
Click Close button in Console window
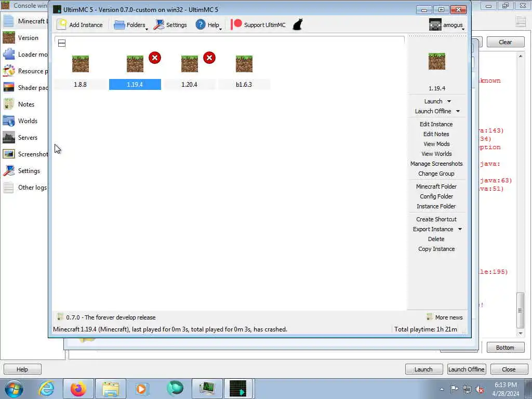[x=509, y=369]
